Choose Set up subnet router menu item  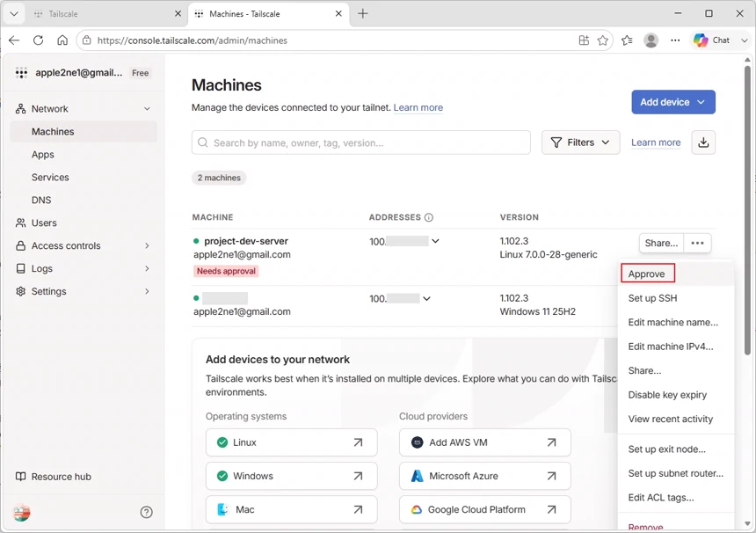coord(676,473)
